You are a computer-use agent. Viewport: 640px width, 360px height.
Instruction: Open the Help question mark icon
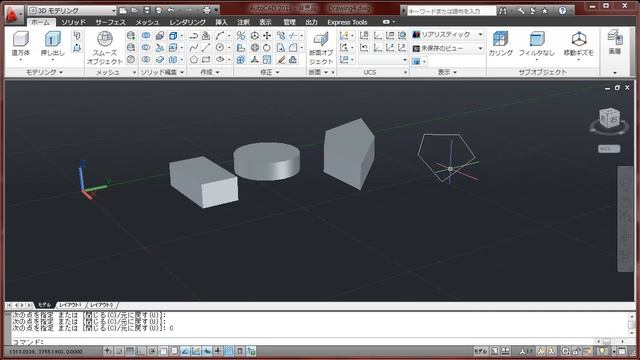tap(562, 11)
